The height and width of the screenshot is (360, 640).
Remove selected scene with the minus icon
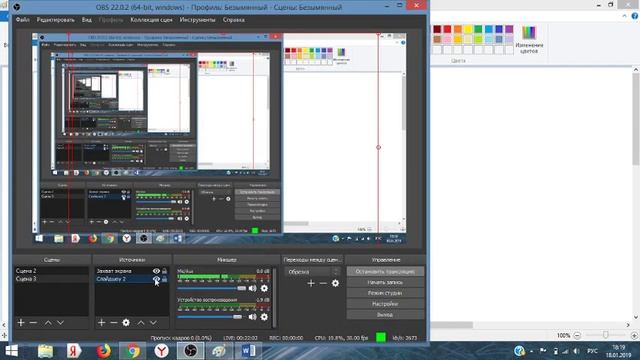(33, 322)
